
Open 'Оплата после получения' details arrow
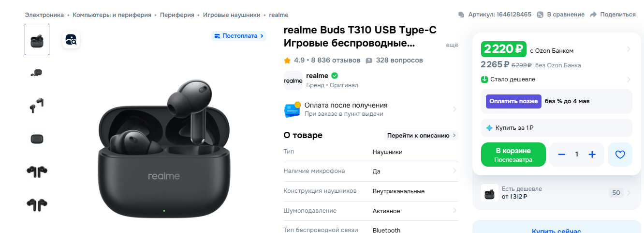click(454, 109)
